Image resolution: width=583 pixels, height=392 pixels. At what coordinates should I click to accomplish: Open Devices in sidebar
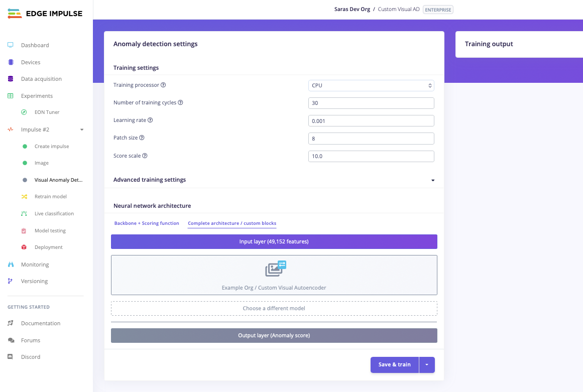(31, 62)
